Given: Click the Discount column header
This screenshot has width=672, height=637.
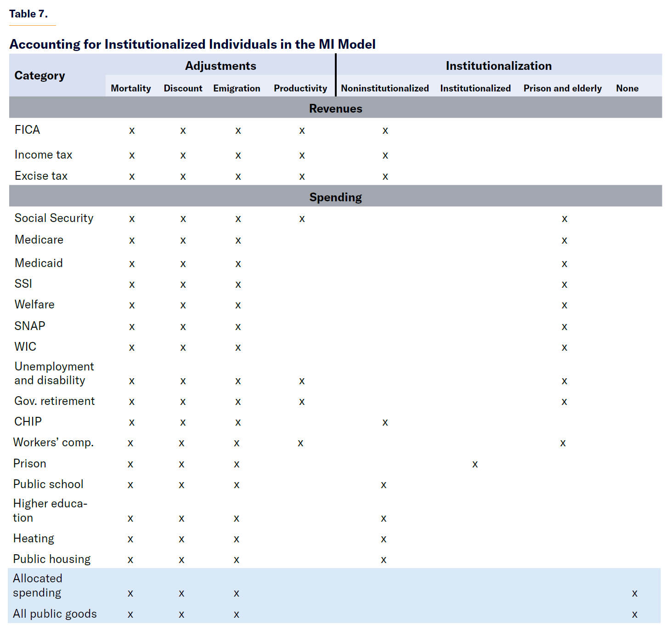Looking at the screenshot, I should (183, 88).
